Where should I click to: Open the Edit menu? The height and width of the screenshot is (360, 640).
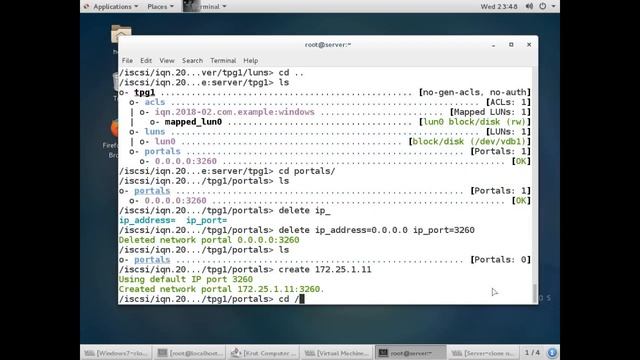pyautogui.click(x=146, y=60)
